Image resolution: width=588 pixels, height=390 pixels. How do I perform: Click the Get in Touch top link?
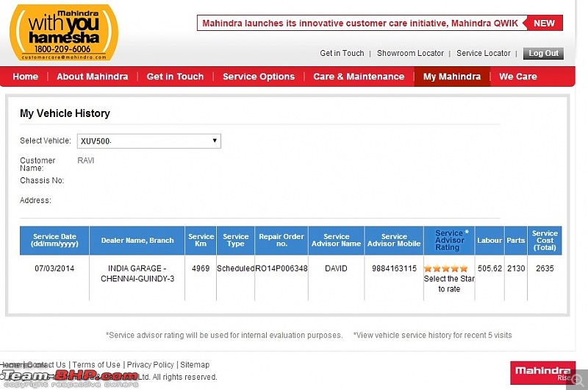click(342, 53)
